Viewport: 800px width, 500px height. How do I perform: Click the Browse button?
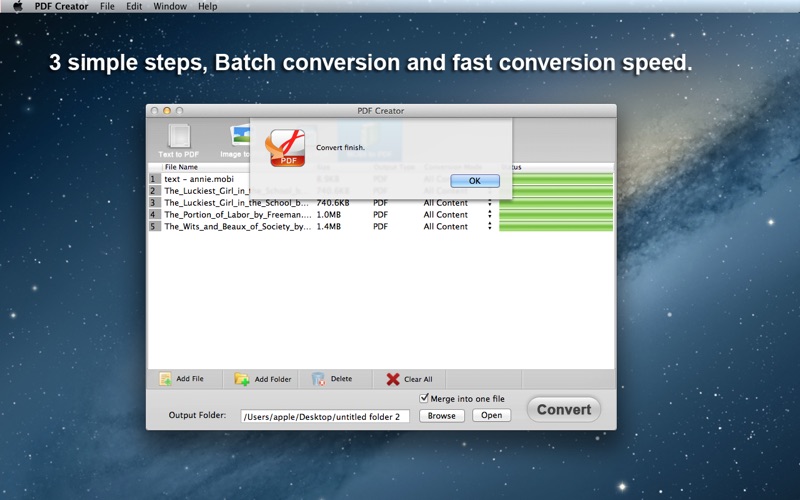(x=442, y=415)
